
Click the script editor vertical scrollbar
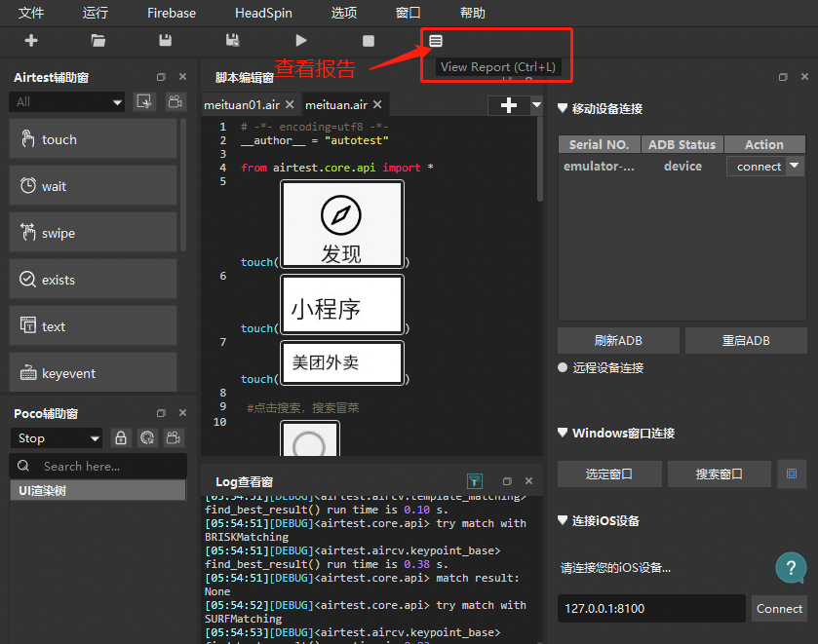click(x=540, y=159)
